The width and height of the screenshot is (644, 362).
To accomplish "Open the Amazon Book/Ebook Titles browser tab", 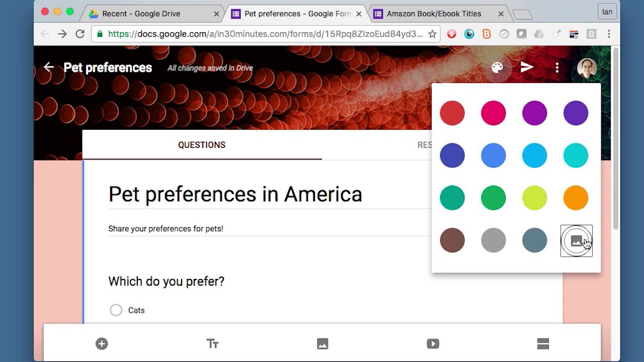I will (434, 14).
